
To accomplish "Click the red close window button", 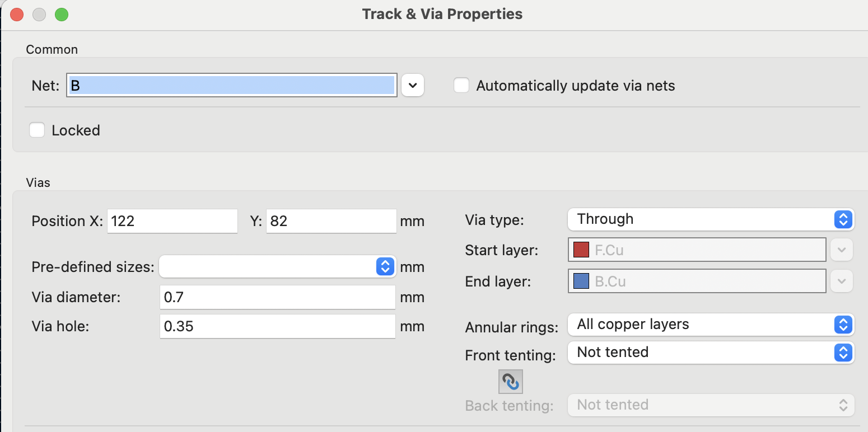I will 17,14.
